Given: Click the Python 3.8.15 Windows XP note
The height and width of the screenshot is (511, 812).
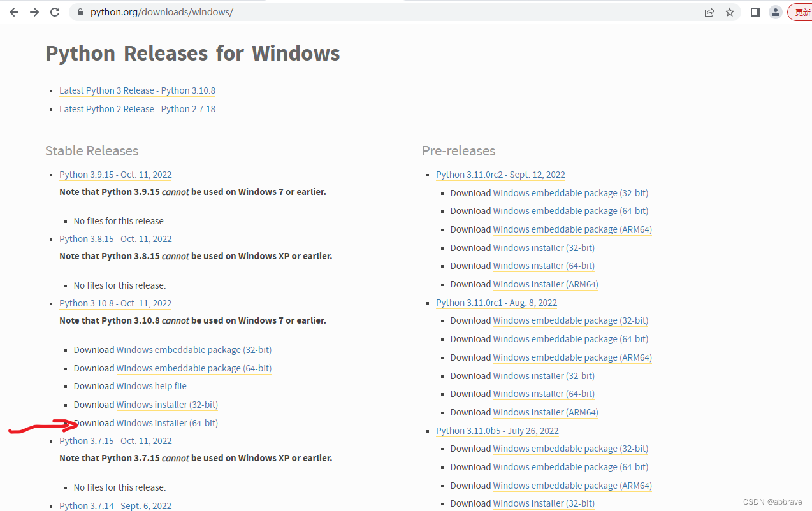Looking at the screenshot, I should point(196,256).
